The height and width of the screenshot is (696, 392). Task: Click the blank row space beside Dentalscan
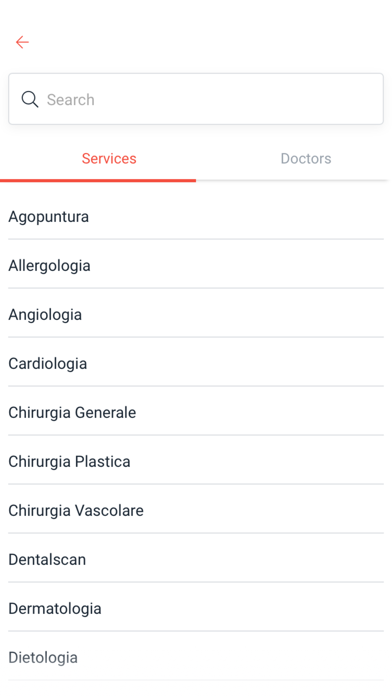coord(235,559)
